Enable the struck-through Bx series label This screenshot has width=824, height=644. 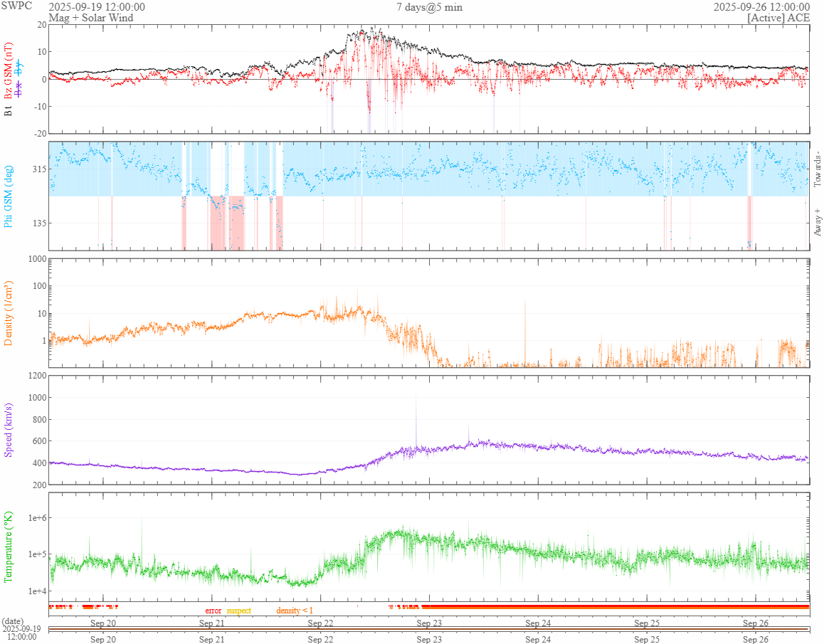[x=19, y=90]
